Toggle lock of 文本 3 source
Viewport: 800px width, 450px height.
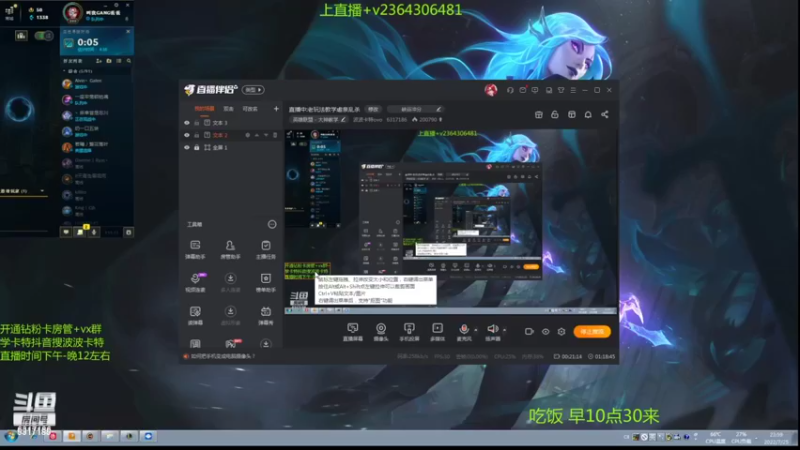click(196, 123)
